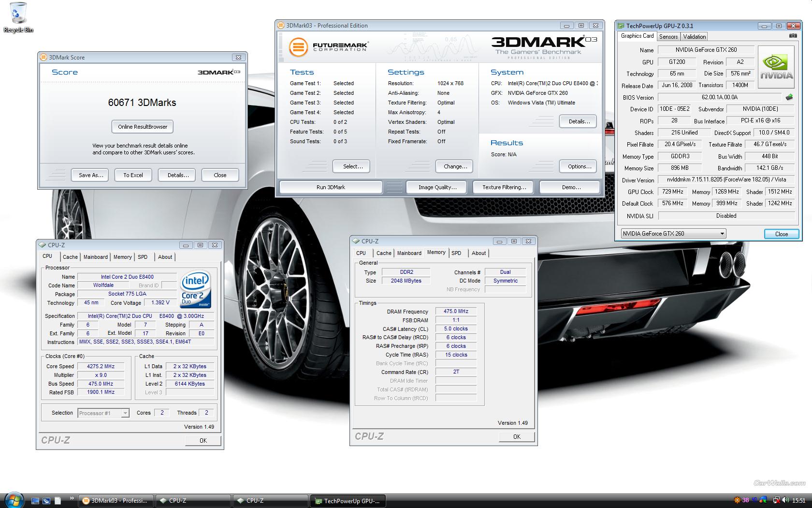812x508 pixels.
Task: Click Close button in GPU-Z
Action: (x=782, y=234)
